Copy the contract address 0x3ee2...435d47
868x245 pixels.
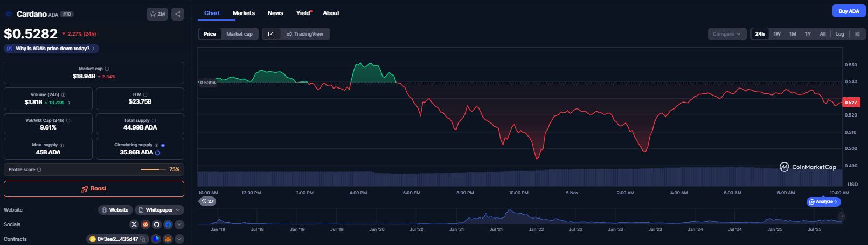pyautogui.click(x=143, y=239)
